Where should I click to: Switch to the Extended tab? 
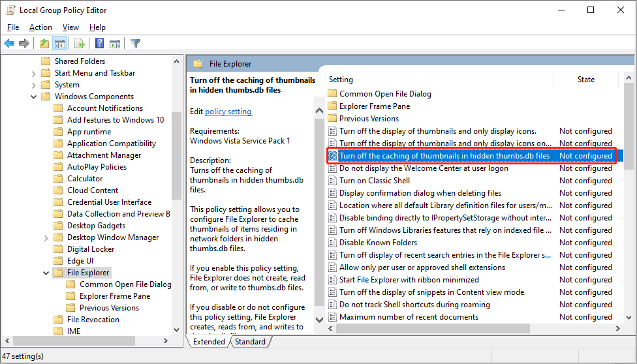209,342
